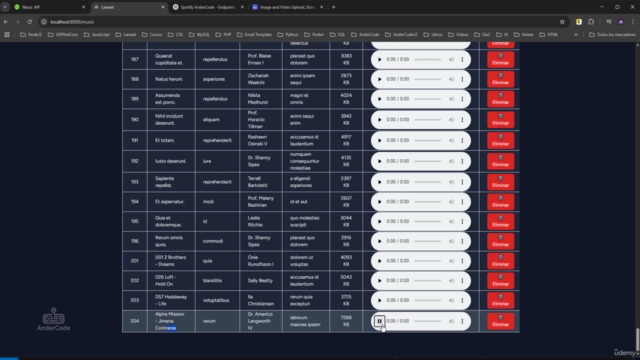640x360 pixels.
Task: Play audio for row 203 Haddaway Life
Action: (x=380, y=300)
